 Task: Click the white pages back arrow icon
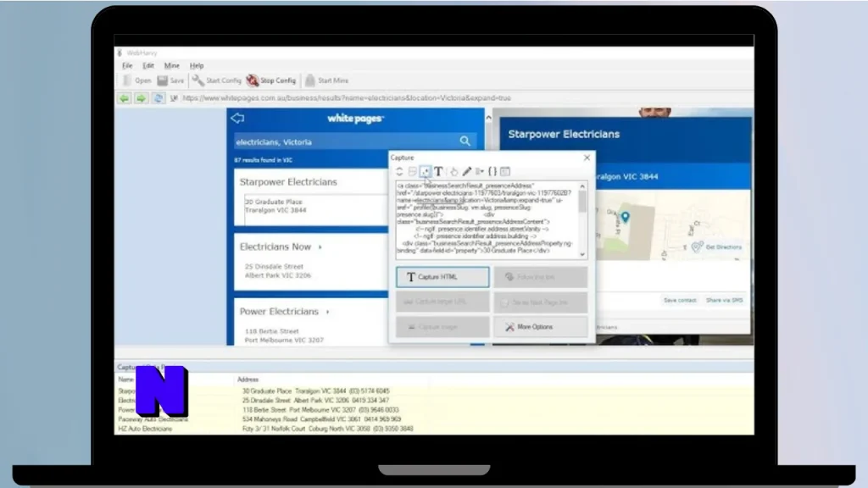tap(237, 118)
